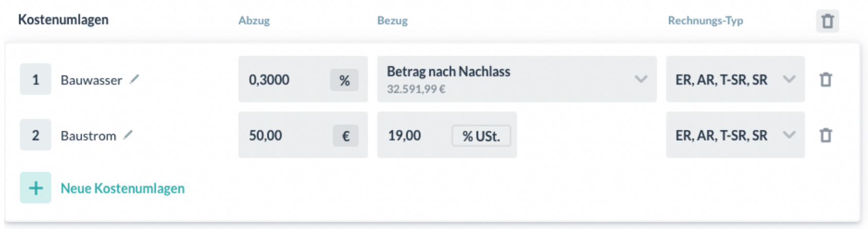Screen dimensions: 868x229
Task: Click the Neue Kostenumlagen link
Action: [x=122, y=188]
